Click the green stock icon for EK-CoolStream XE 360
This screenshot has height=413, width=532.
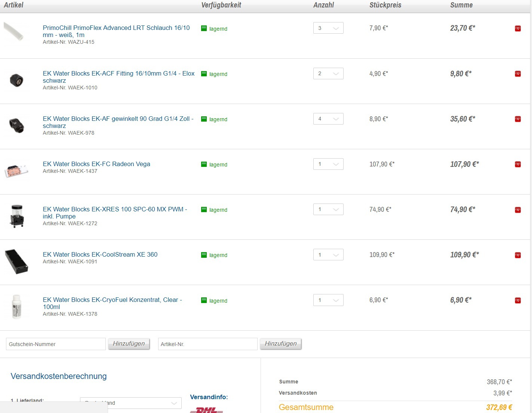(204, 255)
